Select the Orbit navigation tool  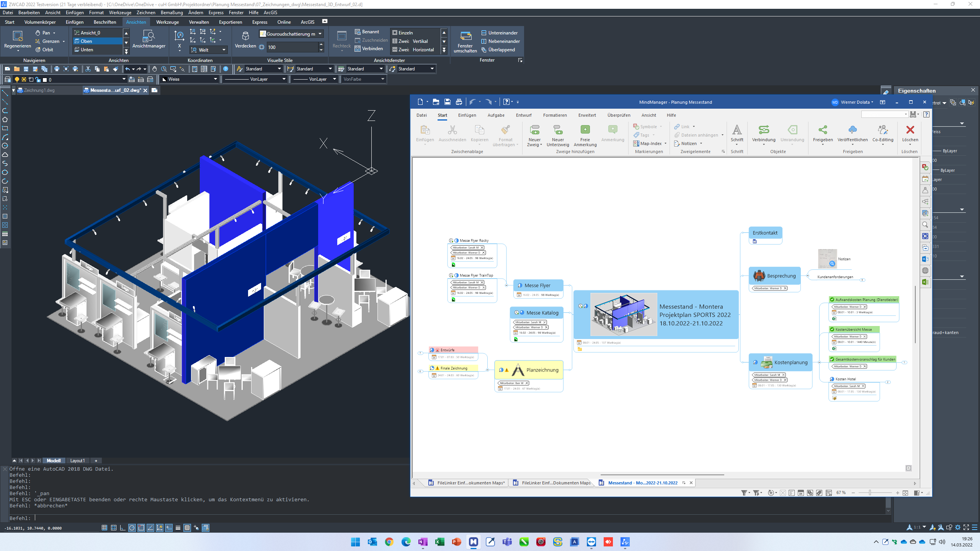coord(44,50)
